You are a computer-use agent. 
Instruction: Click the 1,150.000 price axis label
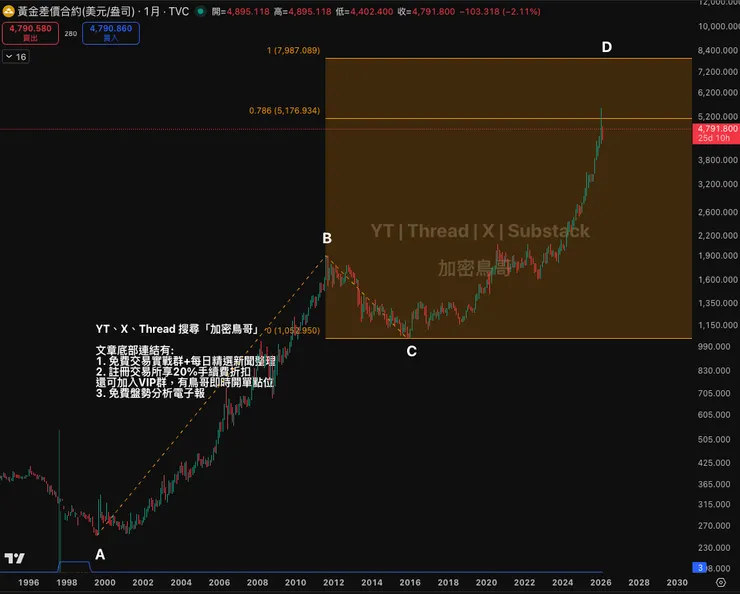point(717,325)
